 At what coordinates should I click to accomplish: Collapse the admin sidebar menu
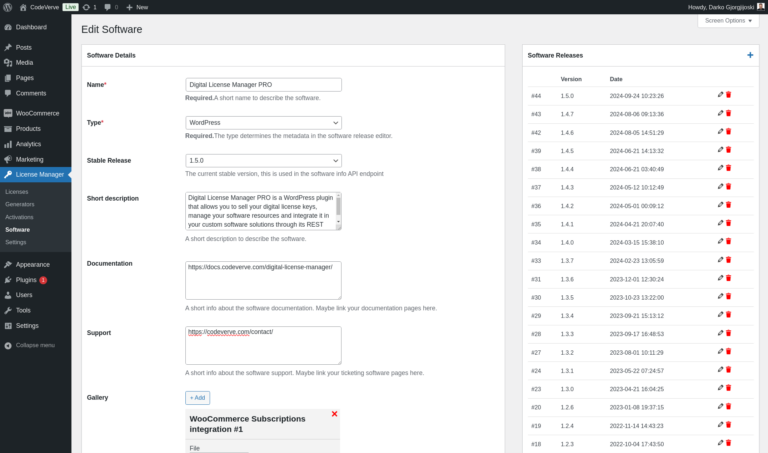point(34,345)
